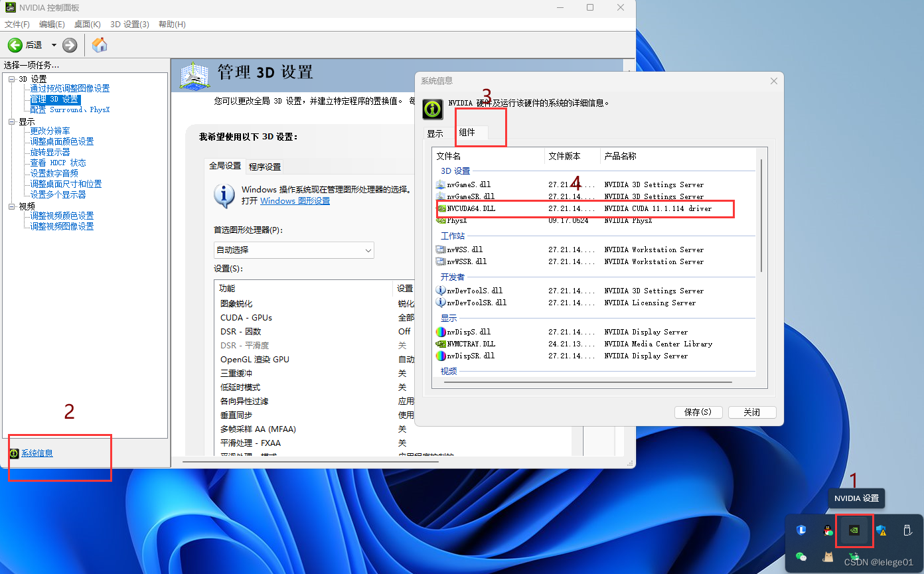Click the blue shield L tray icon

point(802,530)
